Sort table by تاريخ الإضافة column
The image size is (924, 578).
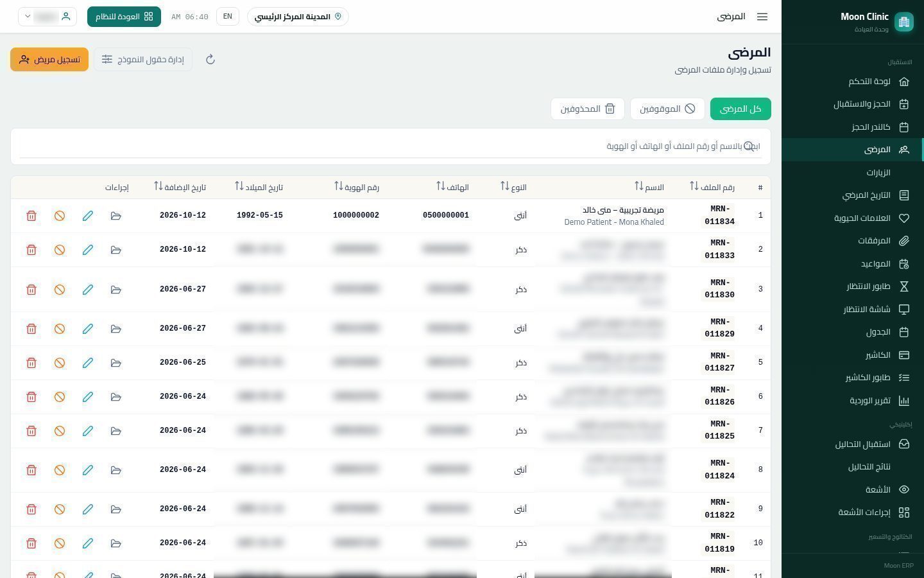[180, 187]
